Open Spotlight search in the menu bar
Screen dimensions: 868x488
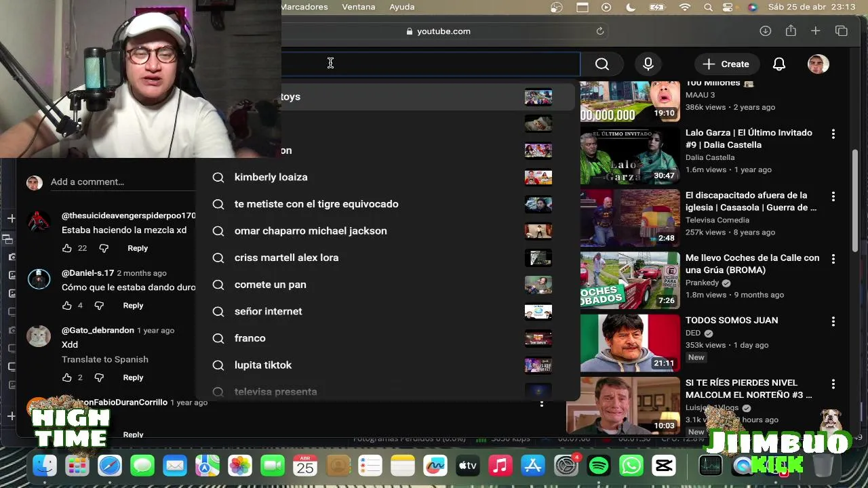[708, 7]
